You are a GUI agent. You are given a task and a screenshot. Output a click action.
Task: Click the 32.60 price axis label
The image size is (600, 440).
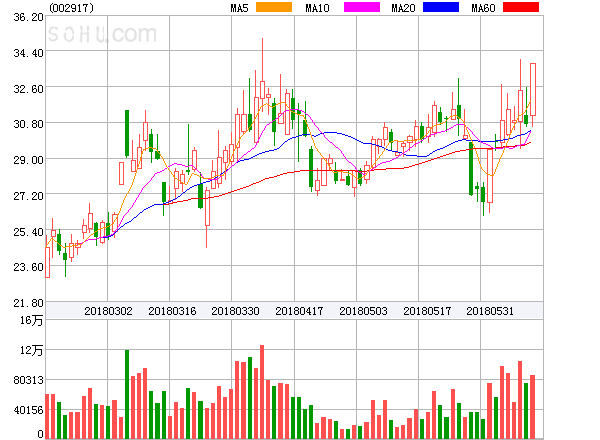pos(28,89)
